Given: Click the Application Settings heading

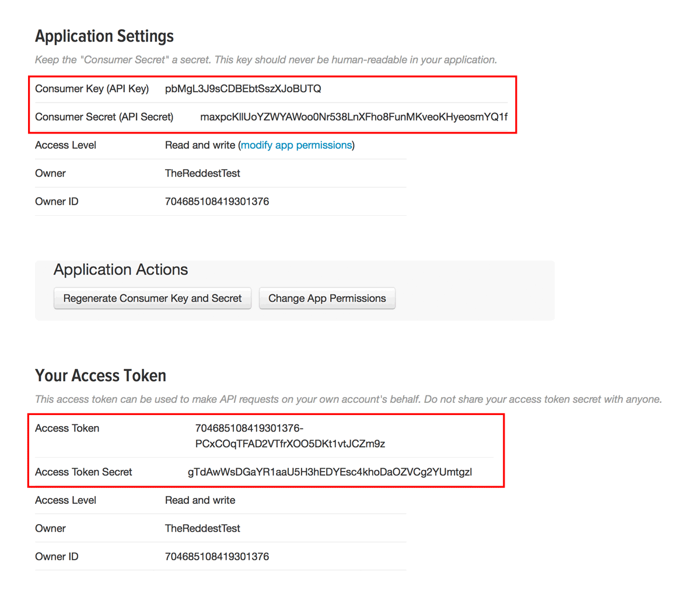Looking at the screenshot, I should coord(104,36).
